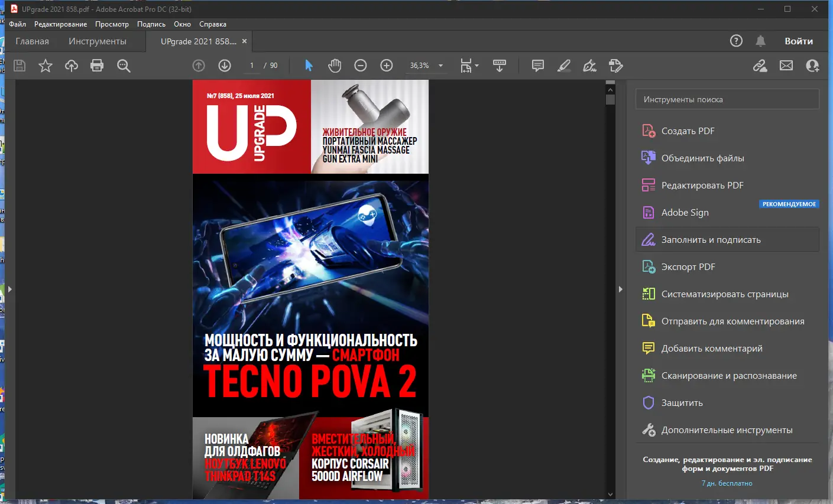The image size is (833, 504).
Task: Switch to the Инструменты tab
Action: click(x=98, y=41)
